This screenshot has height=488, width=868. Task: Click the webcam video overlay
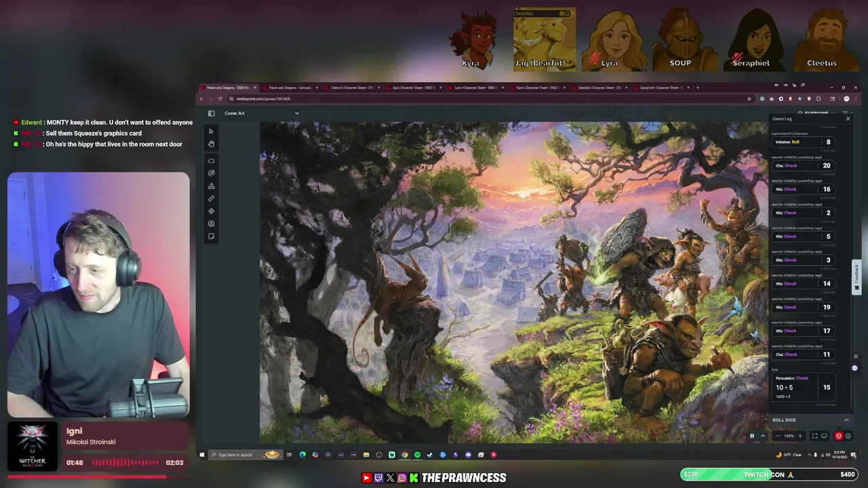[98, 295]
